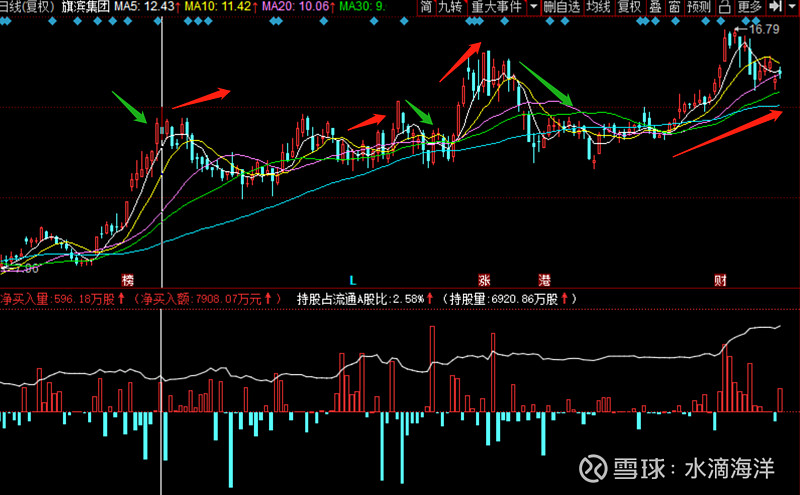Viewport: 800px width, 495px height.
Task: Click the 港 event marker below chart
Action: click(x=545, y=279)
